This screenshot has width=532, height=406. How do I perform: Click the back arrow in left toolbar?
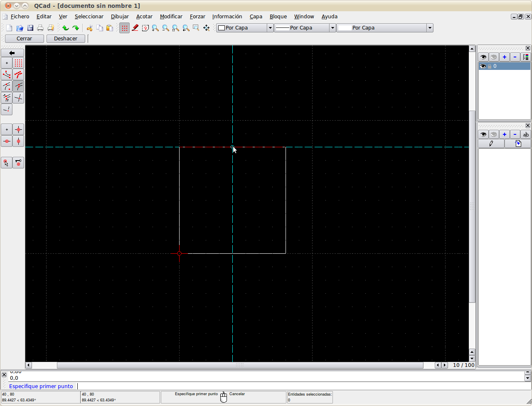12,53
